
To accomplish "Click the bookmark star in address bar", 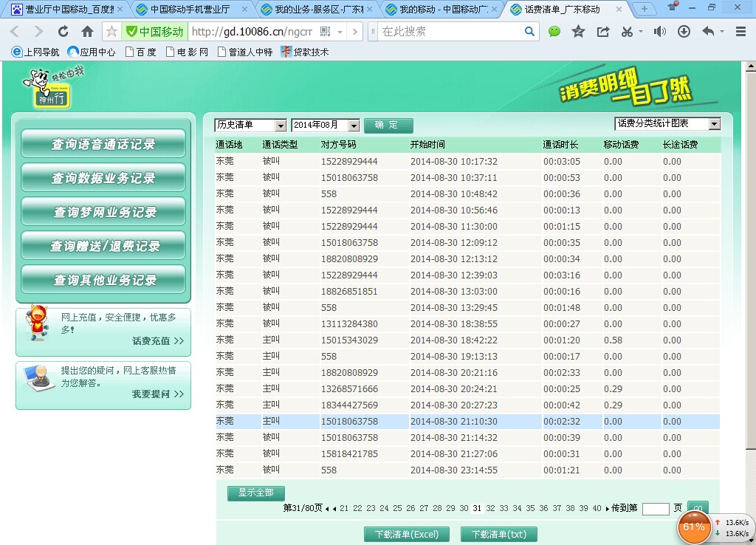I will 111,32.
